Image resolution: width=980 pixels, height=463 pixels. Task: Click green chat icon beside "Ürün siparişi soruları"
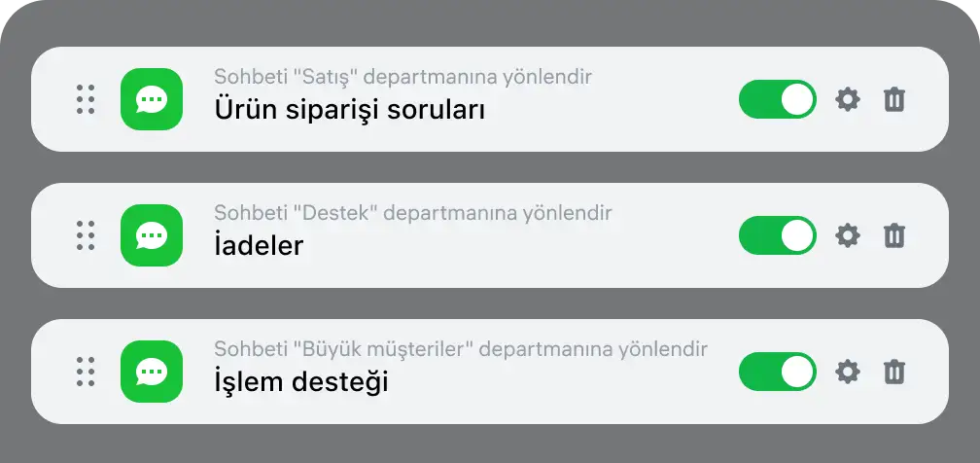coord(152,99)
